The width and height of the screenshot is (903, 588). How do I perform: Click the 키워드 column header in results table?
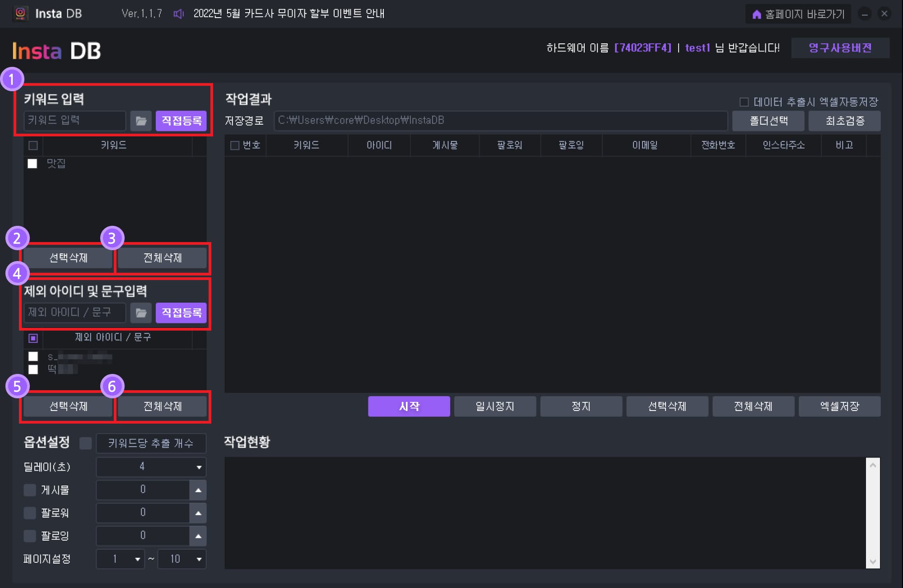(307, 145)
